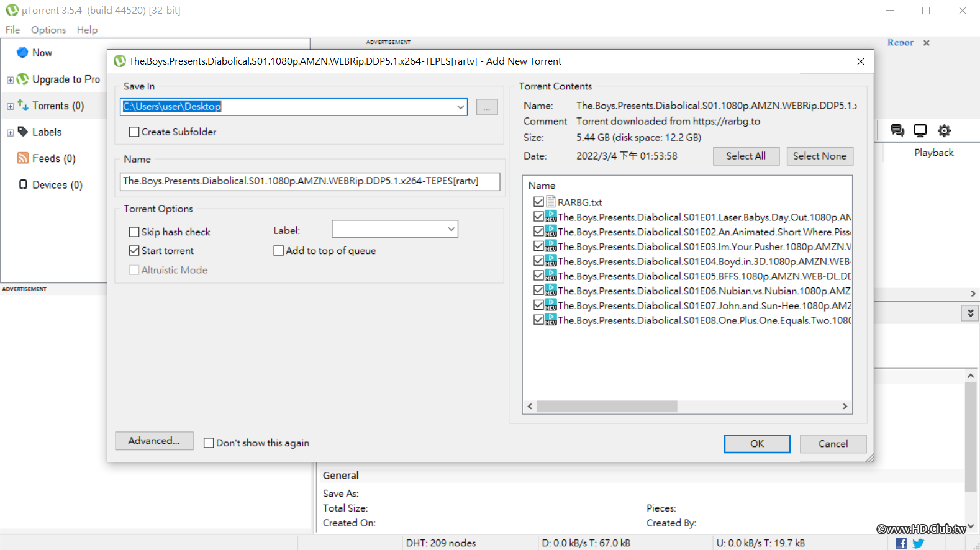Uncheck S01E03 Im Your Pusher file

point(538,246)
